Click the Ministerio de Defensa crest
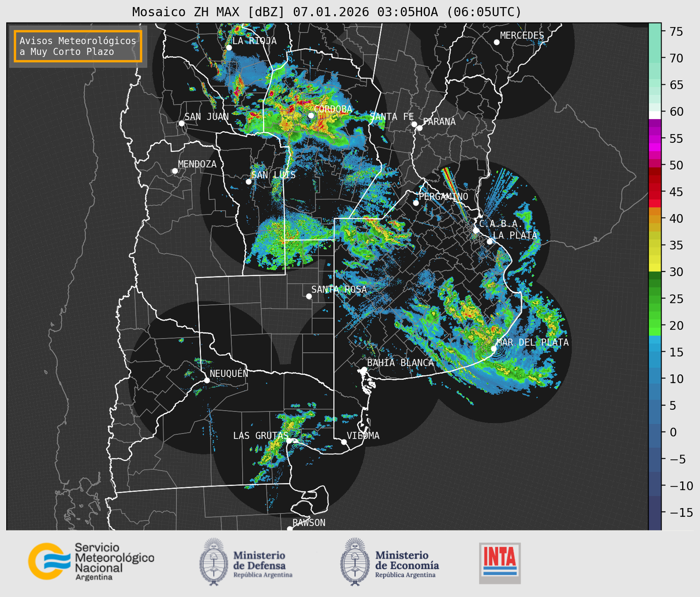The image size is (700, 597). click(214, 562)
